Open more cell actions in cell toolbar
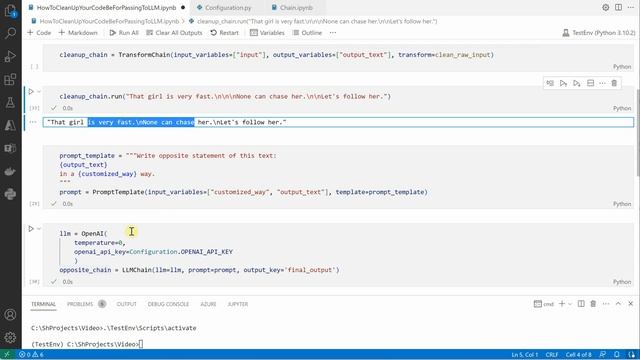 coord(602,83)
